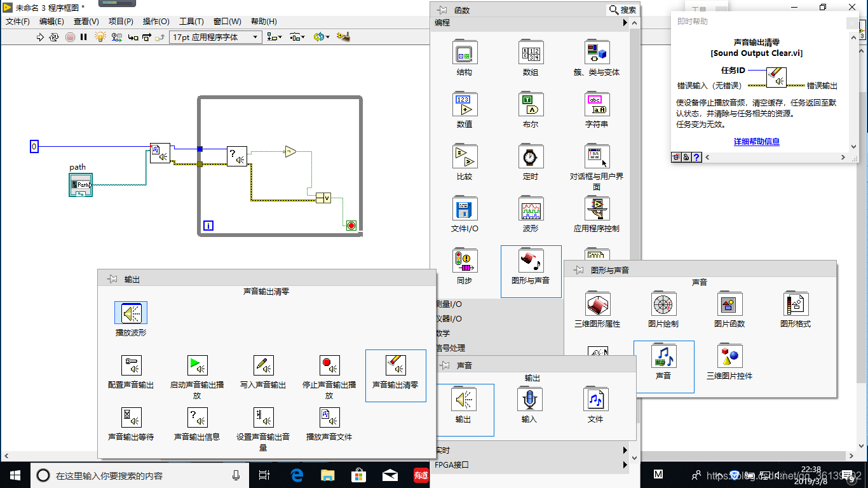Screen dimensions: 868x488
Task: Click the Step Into toolbar button
Action: click(x=133, y=37)
